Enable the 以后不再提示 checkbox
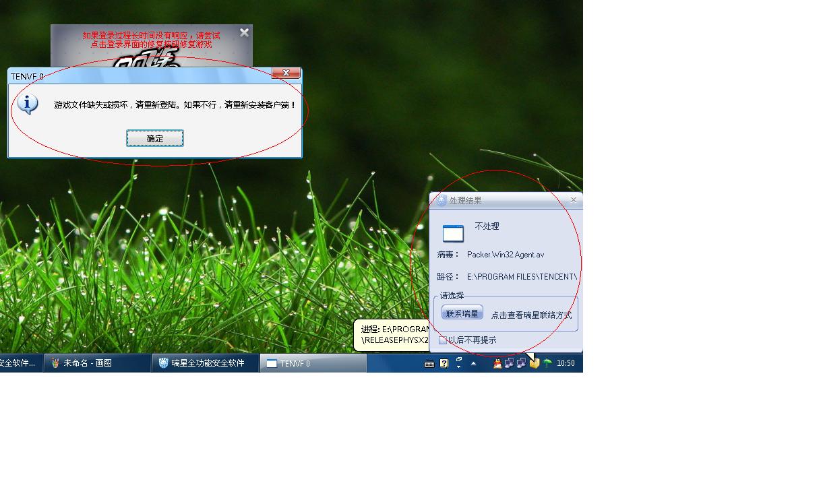The width and height of the screenshot is (821, 504). pos(442,340)
